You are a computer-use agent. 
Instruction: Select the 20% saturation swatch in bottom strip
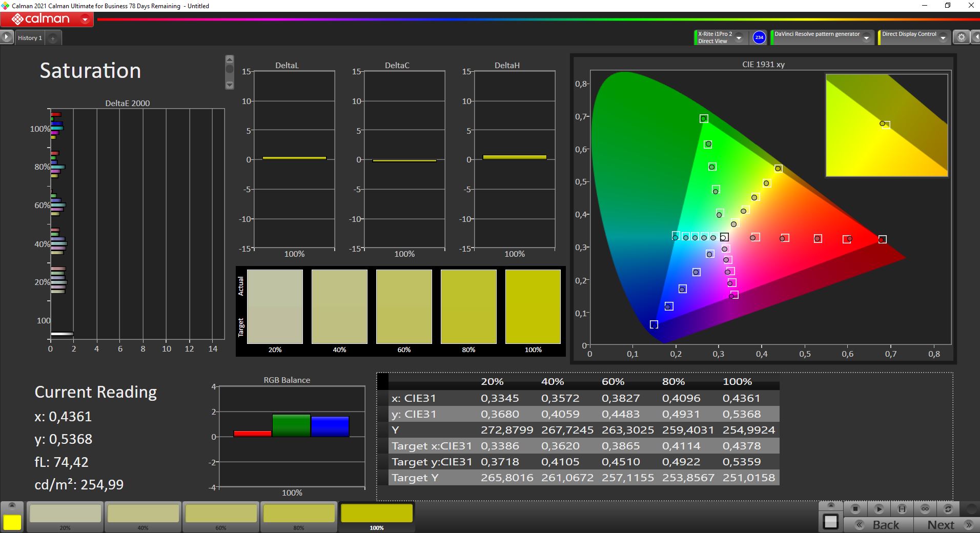pos(65,514)
